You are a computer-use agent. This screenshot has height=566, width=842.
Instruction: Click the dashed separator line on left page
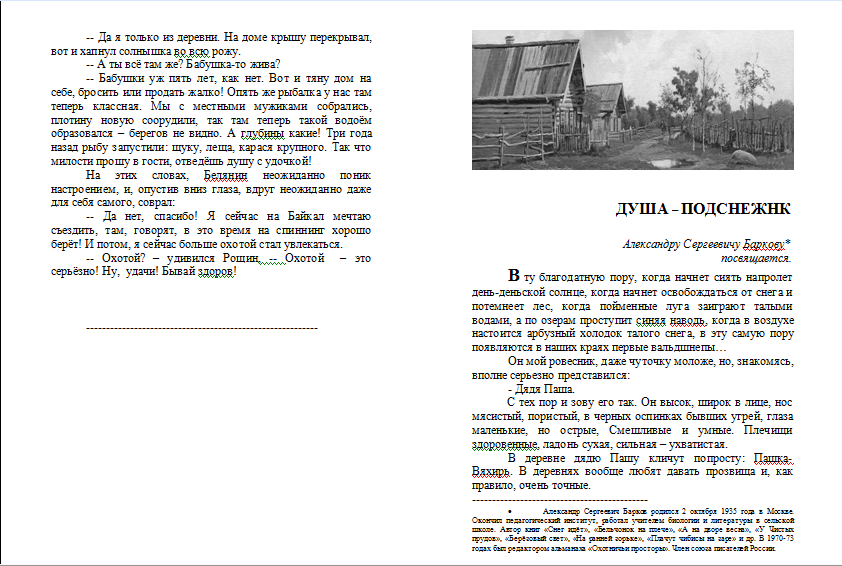click(202, 327)
